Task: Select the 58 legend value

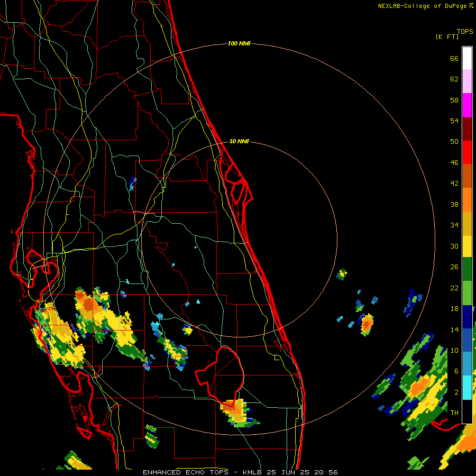Action: (x=454, y=100)
